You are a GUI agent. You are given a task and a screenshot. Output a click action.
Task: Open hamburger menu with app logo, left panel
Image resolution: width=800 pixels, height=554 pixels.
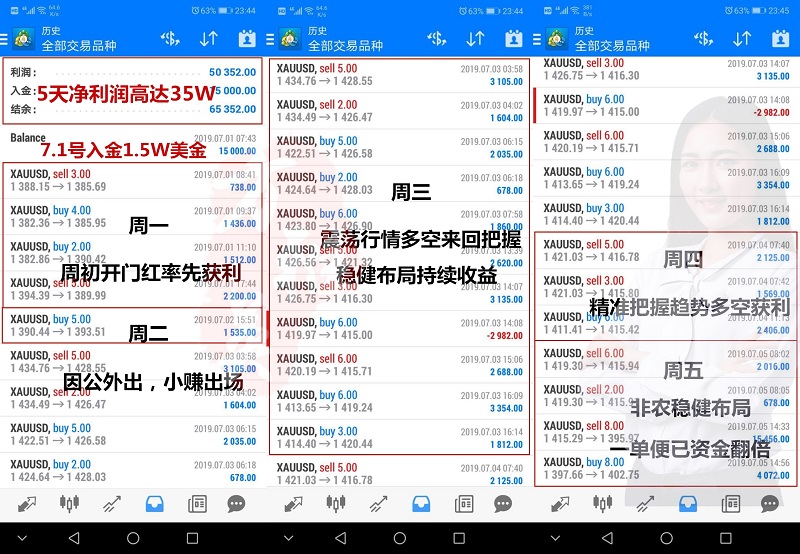click(x=19, y=38)
